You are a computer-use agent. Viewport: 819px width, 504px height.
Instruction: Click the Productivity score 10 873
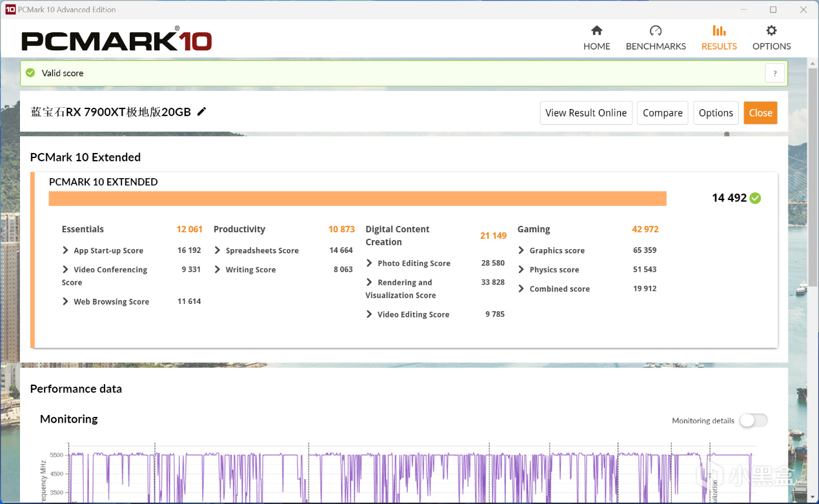tap(341, 229)
